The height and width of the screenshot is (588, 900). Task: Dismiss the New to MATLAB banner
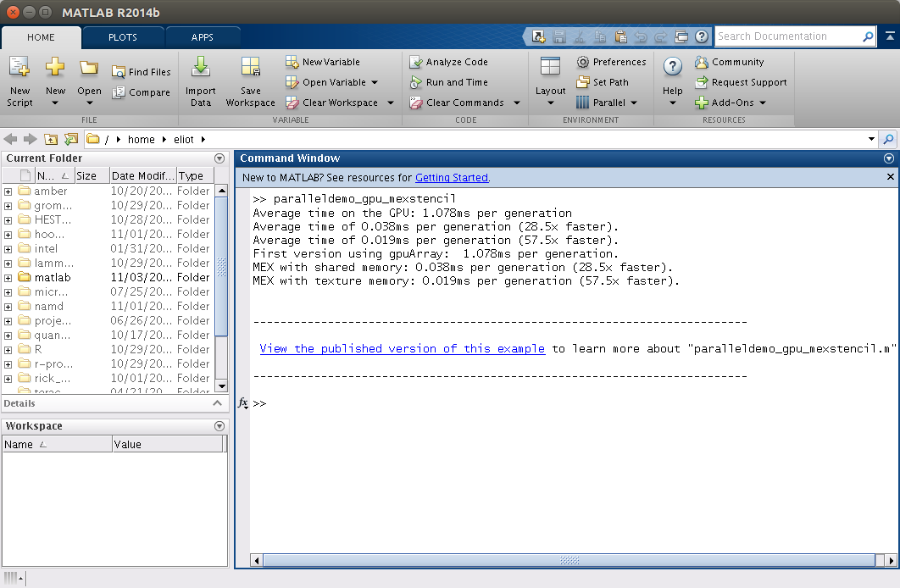[890, 177]
